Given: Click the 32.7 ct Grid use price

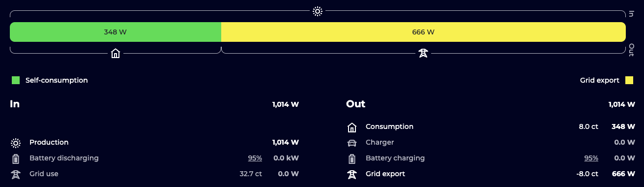Looking at the screenshot, I should [251, 174].
